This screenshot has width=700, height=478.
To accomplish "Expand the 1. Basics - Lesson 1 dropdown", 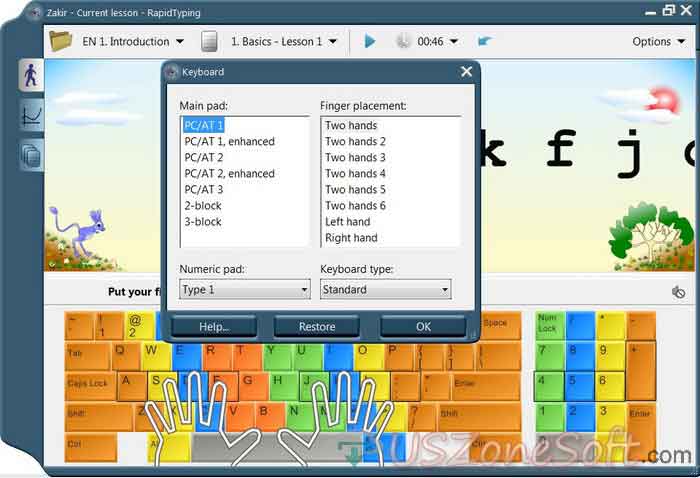I will (x=333, y=42).
